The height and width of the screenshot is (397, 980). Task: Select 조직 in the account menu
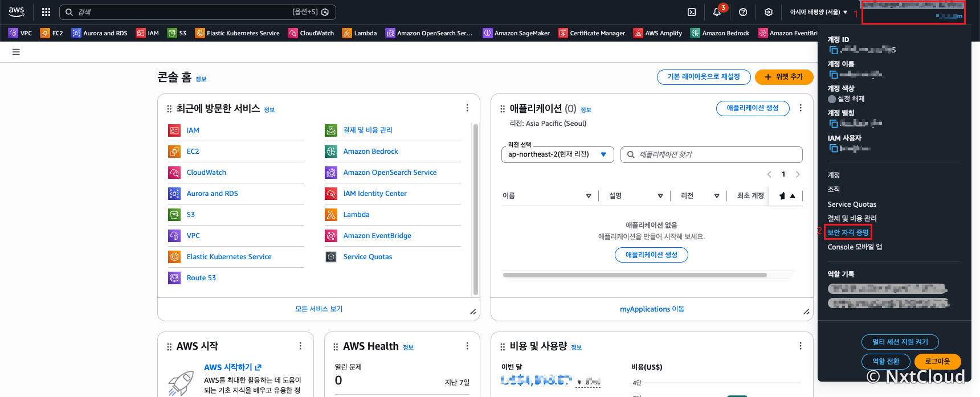point(834,190)
